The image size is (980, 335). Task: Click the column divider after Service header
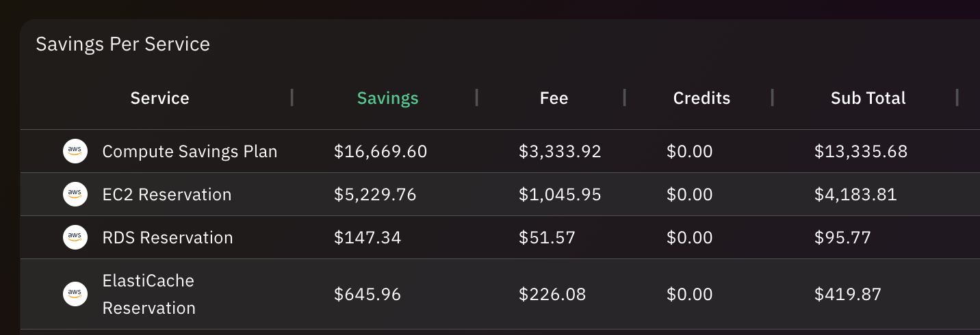point(292,98)
